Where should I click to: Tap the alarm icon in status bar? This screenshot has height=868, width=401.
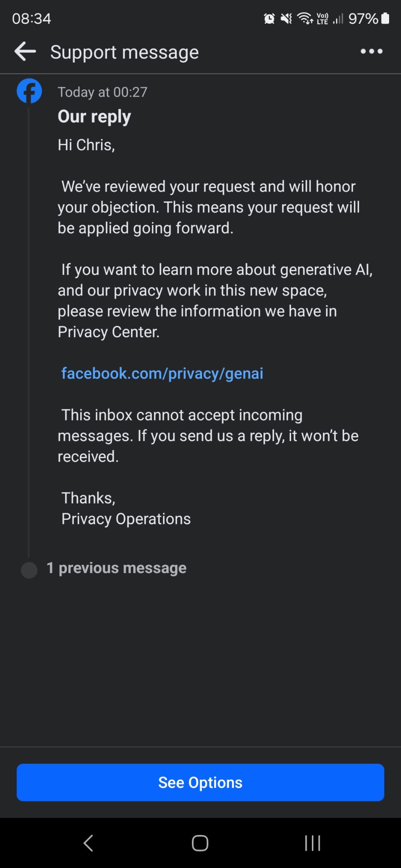click(x=269, y=19)
